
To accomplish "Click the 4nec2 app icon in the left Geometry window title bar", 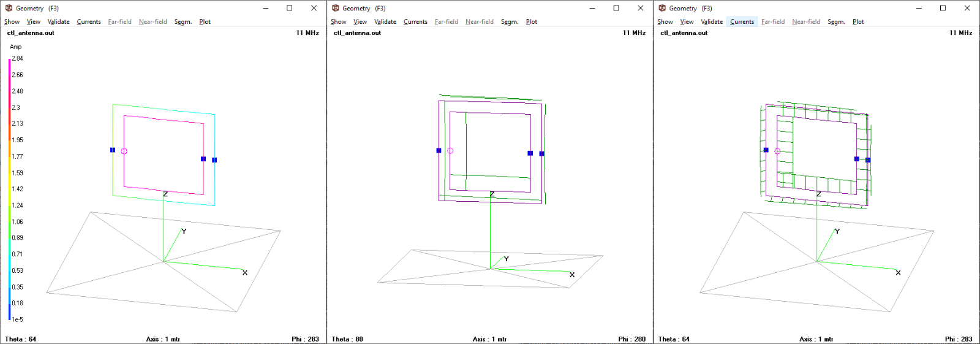I will (9, 8).
